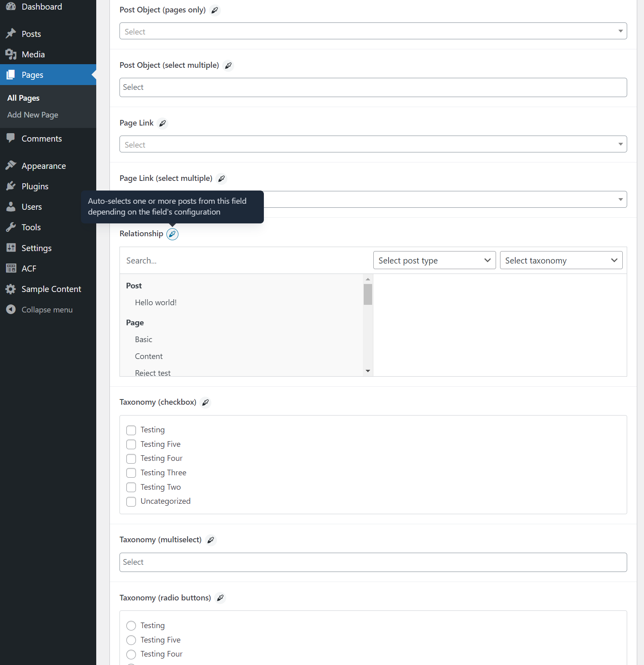Open the Dashboard menu
This screenshot has height=665, width=644.
click(x=48, y=6)
